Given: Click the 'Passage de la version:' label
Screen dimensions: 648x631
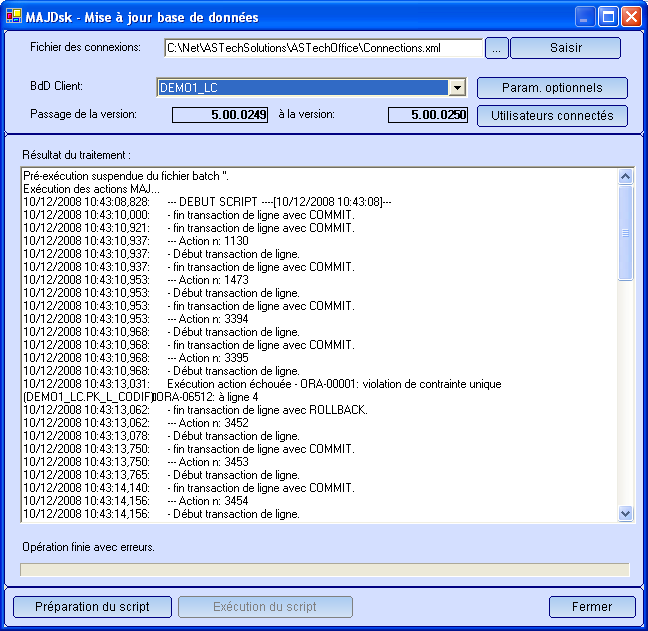Looking at the screenshot, I should click(83, 114).
